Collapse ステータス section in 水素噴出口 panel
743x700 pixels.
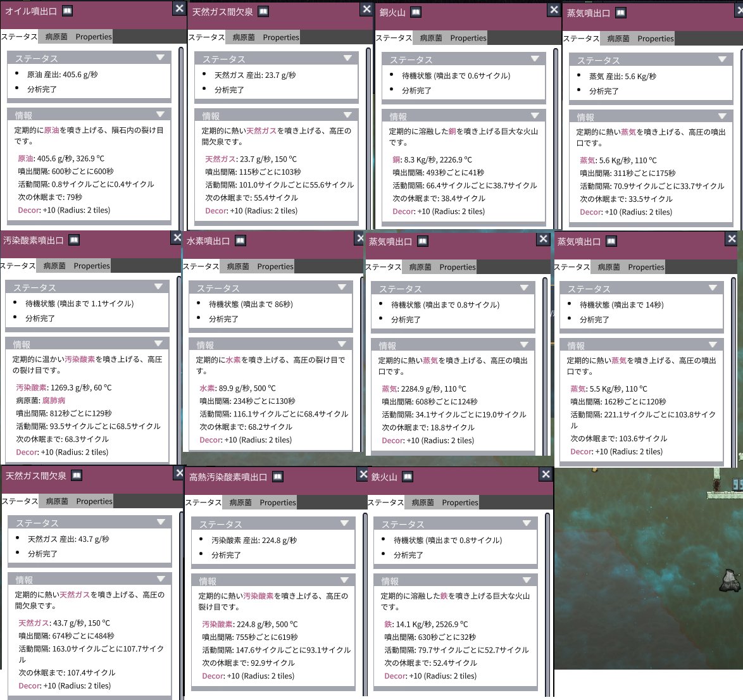point(342,287)
